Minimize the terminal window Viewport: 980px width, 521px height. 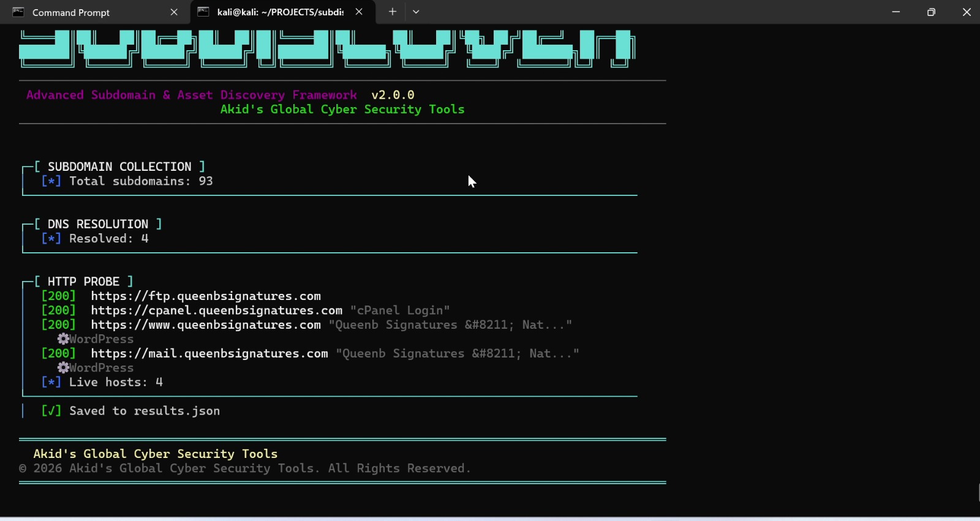[896, 12]
